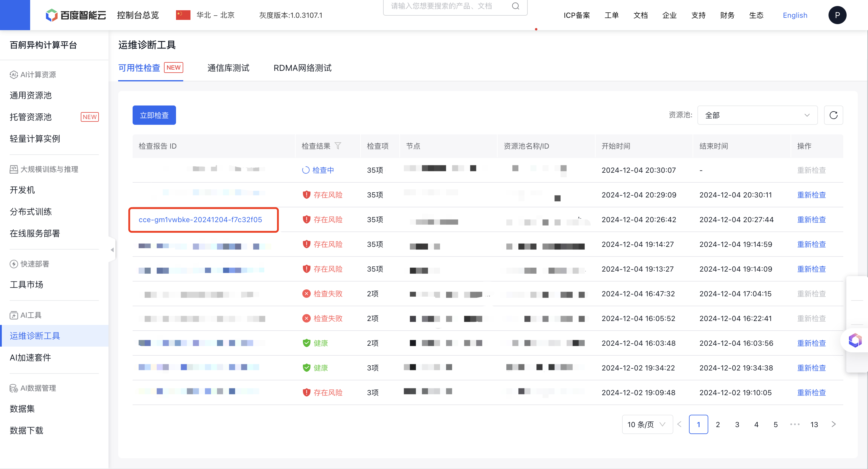Open ICP备案 menu item
Image resolution: width=868 pixels, height=469 pixels.
(x=577, y=15)
